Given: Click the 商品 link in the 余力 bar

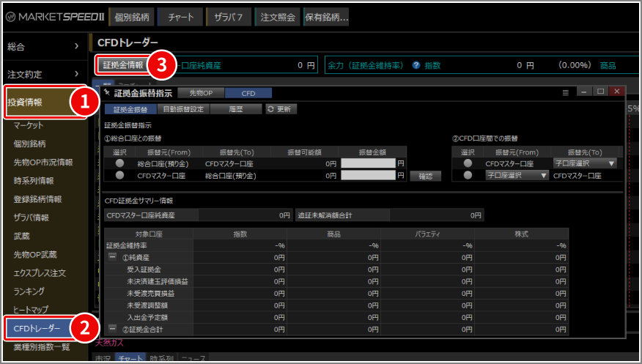Looking at the screenshot, I should pyautogui.click(x=608, y=65).
